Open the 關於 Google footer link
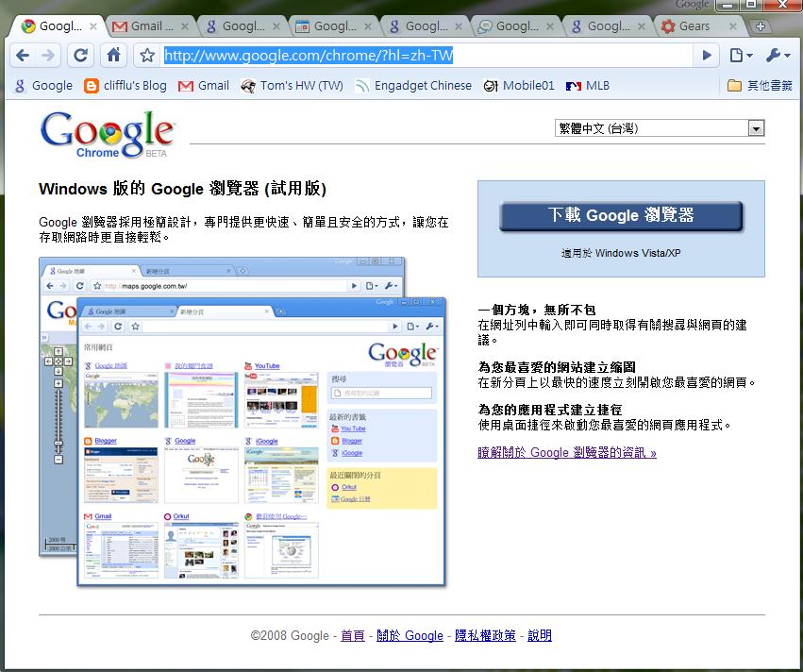 coord(410,635)
